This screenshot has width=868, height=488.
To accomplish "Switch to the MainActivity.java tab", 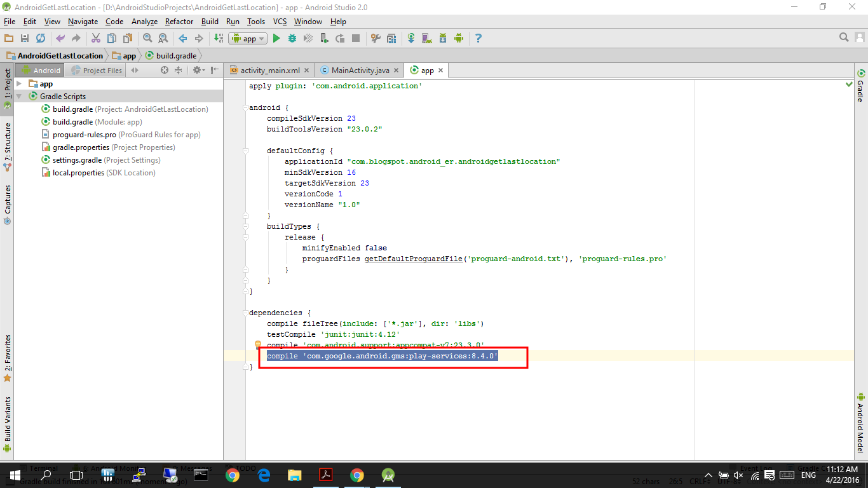I will tap(360, 70).
